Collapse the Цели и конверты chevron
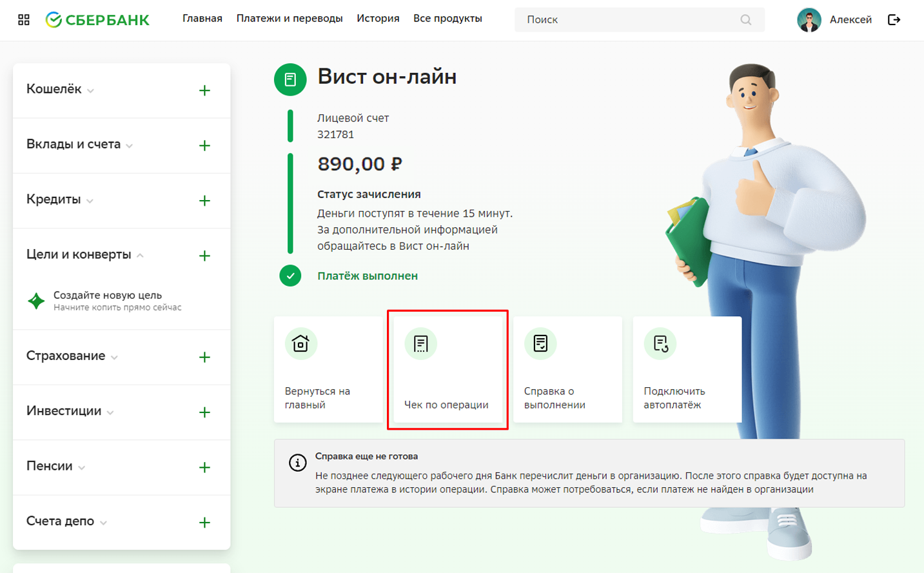 [140, 256]
